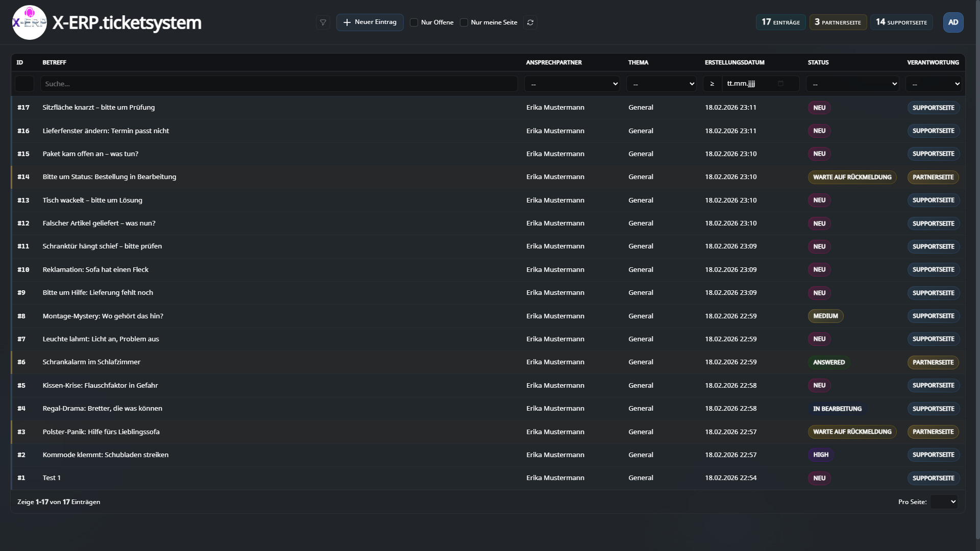This screenshot has height=551, width=980.
Task: Open ticket #6 Schrankalarm im Schlafzimmer
Action: coord(91,362)
